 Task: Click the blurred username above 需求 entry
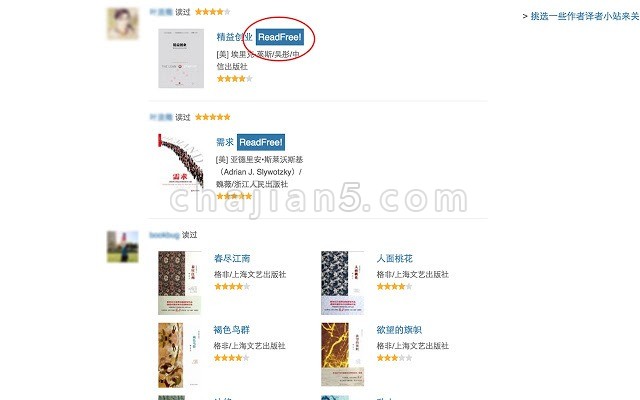[161, 118]
